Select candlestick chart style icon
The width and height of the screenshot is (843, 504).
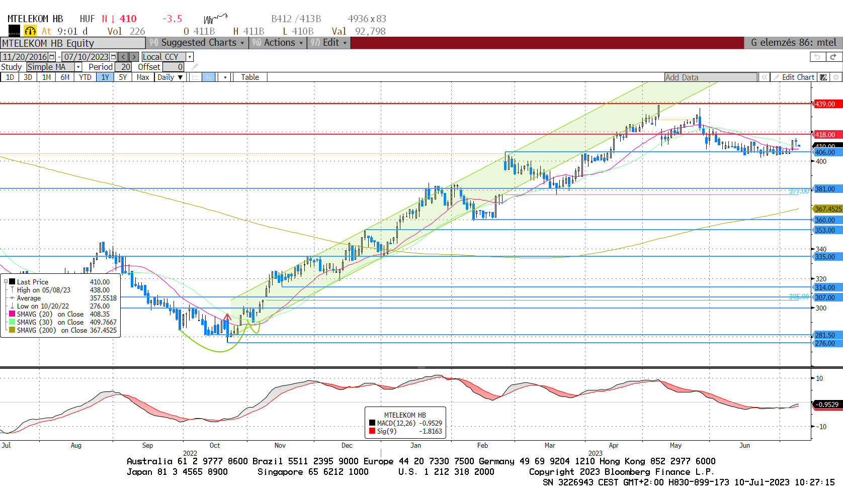209,77
